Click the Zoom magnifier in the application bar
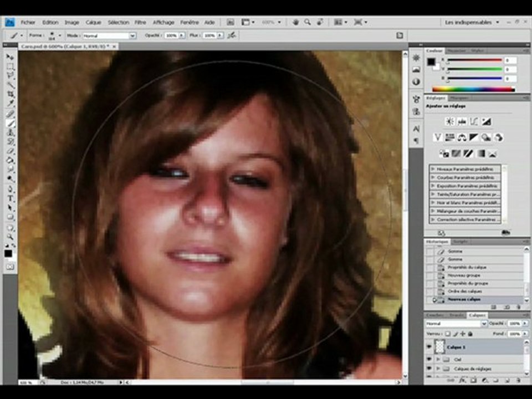This screenshot has width=532, height=399. pyautogui.click(x=308, y=22)
